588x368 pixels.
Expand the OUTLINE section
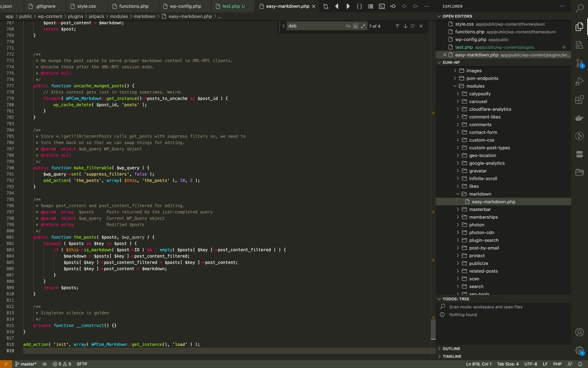click(451, 349)
